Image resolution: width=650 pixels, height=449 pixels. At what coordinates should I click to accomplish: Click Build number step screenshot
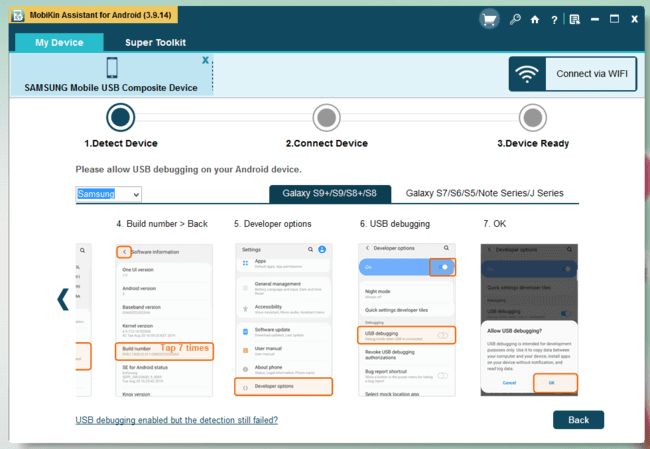tap(164, 320)
